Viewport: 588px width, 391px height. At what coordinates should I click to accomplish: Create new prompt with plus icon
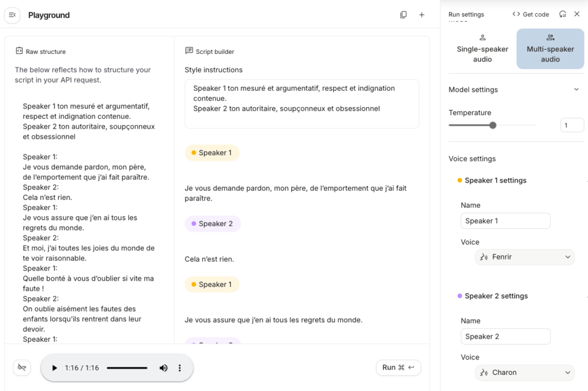(x=421, y=15)
